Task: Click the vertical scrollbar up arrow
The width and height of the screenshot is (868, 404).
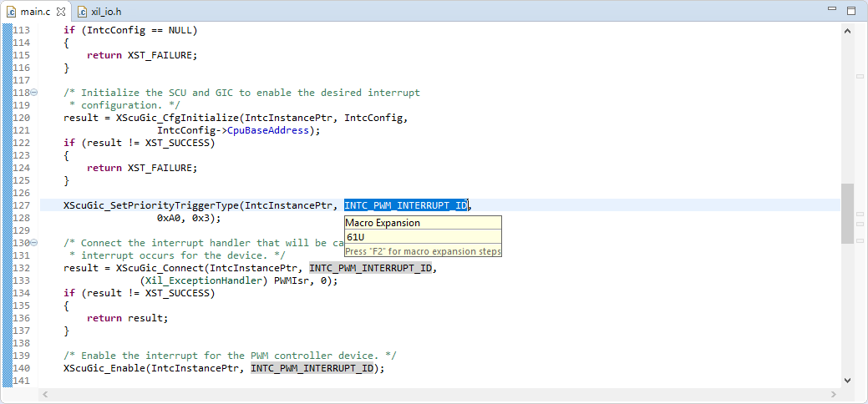Action: click(x=847, y=31)
